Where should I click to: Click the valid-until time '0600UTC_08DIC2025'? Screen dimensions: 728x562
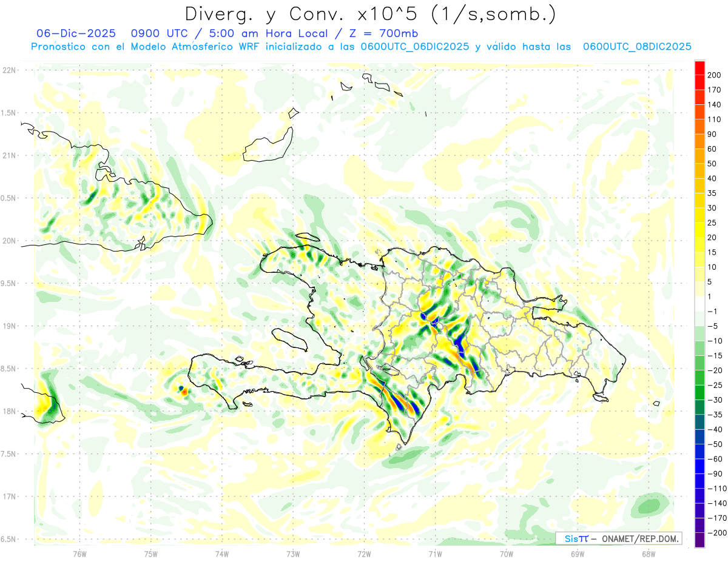click(638, 47)
